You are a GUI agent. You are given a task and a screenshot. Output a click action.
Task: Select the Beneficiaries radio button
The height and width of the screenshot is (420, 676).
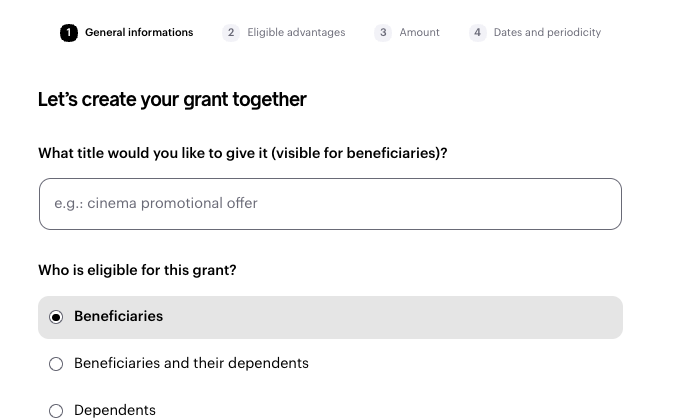[56, 317]
